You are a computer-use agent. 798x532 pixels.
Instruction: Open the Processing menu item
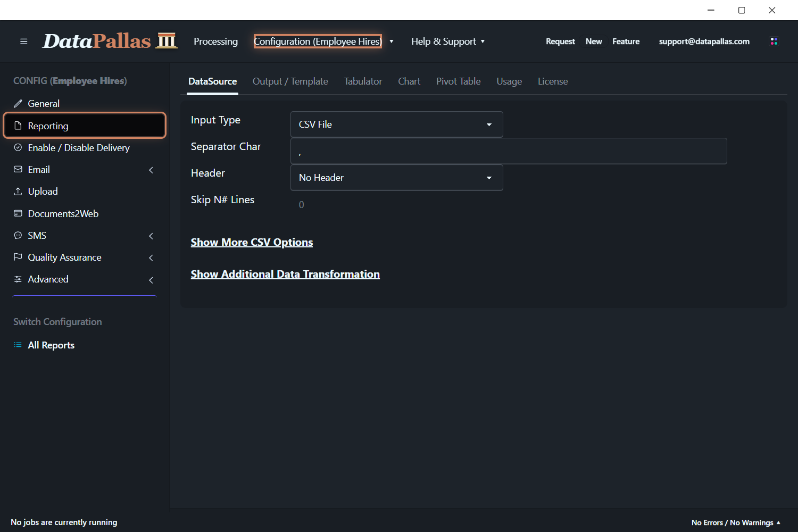coord(215,41)
